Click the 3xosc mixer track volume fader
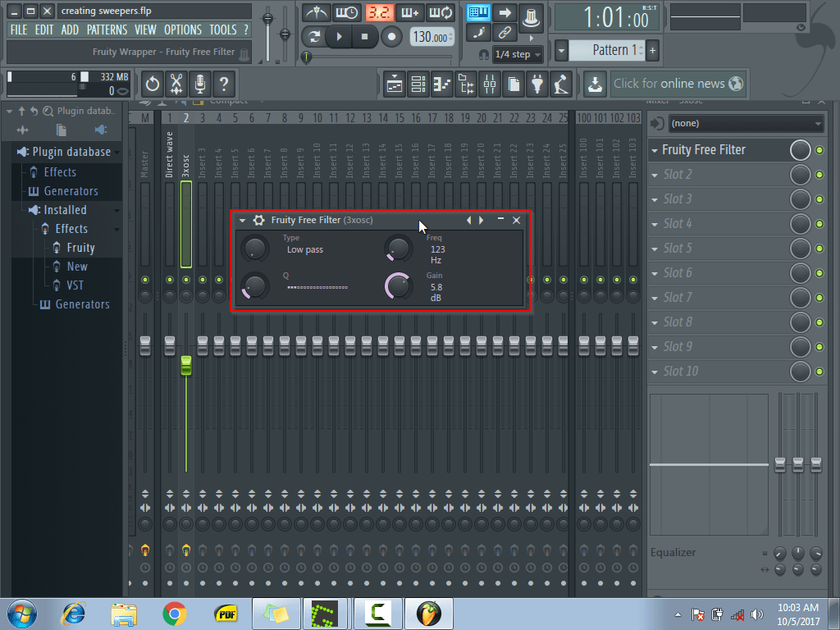Image resolution: width=840 pixels, height=630 pixels. (x=186, y=365)
